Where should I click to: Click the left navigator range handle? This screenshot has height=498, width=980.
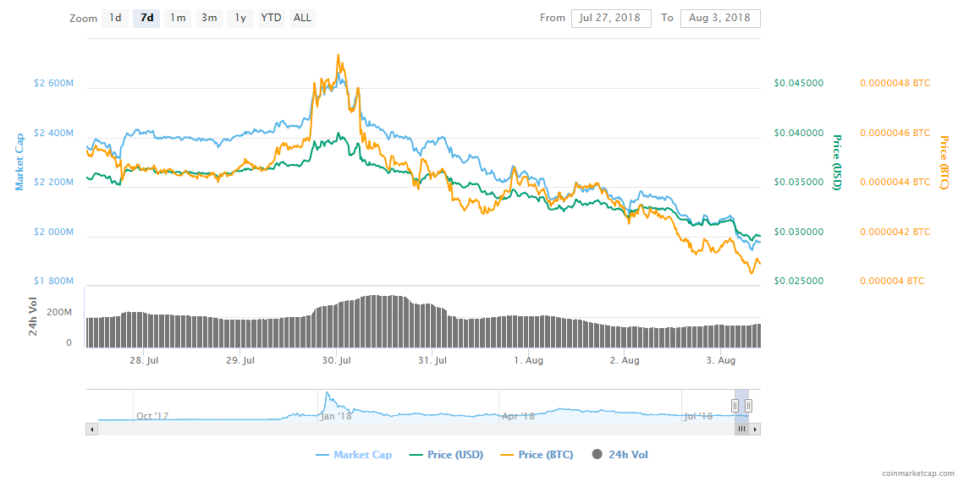pos(735,406)
